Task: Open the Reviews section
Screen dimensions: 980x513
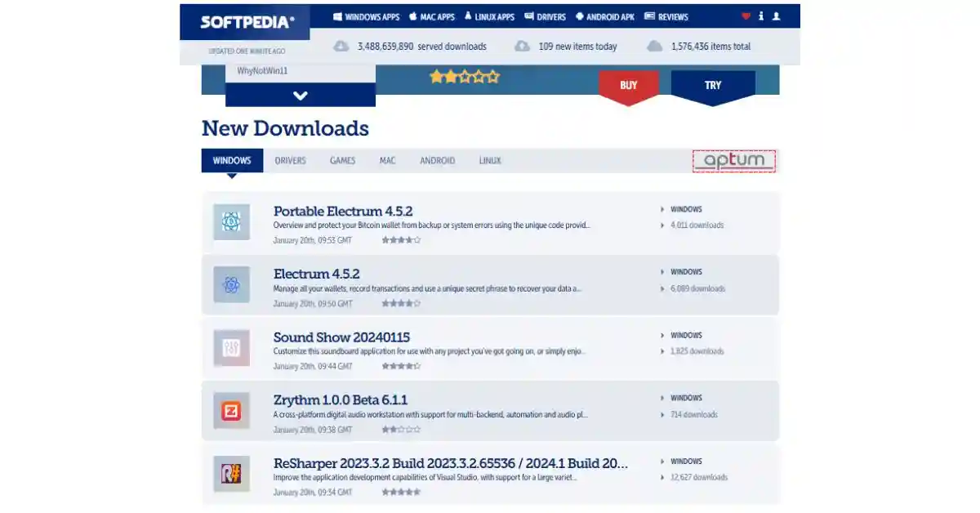Action: (666, 16)
